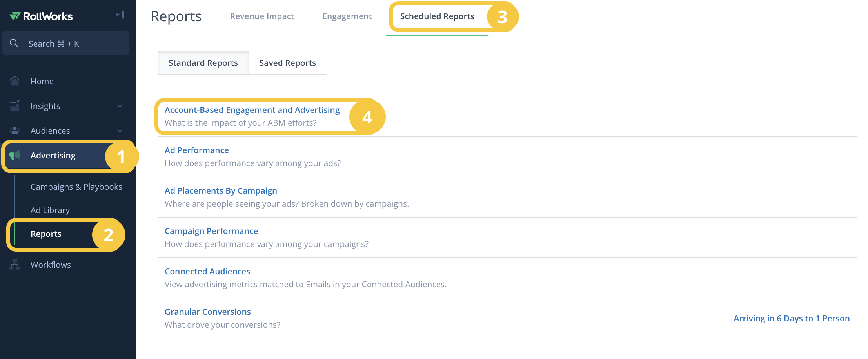868x359 pixels.
Task: Click Arriving in 6 Days to 1 Person
Action: pos(792,318)
